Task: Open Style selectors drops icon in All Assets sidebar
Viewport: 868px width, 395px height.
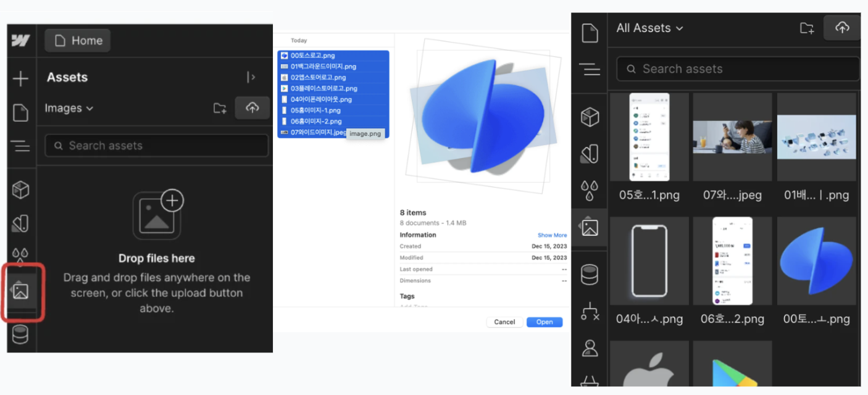Action: pyautogui.click(x=590, y=191)
